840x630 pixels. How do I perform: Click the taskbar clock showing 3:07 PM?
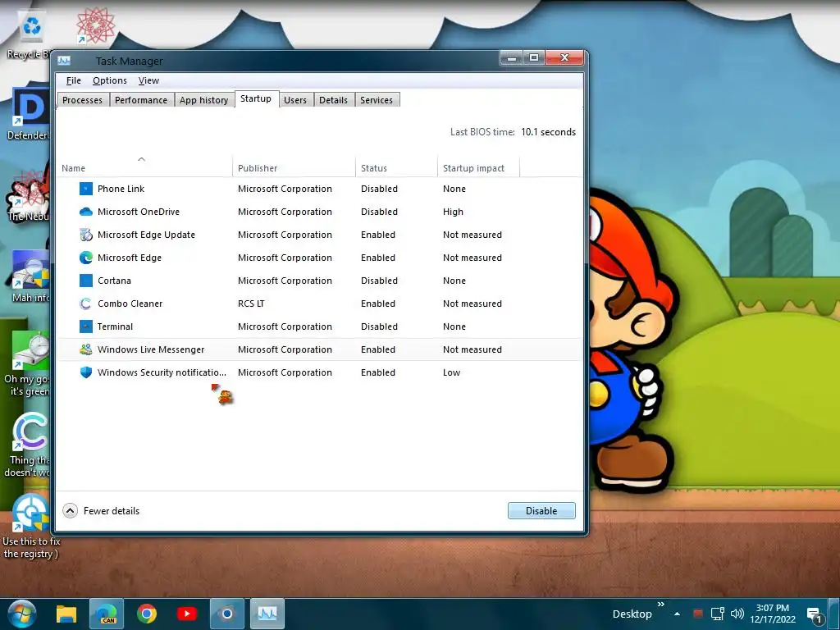coord(773,614)
